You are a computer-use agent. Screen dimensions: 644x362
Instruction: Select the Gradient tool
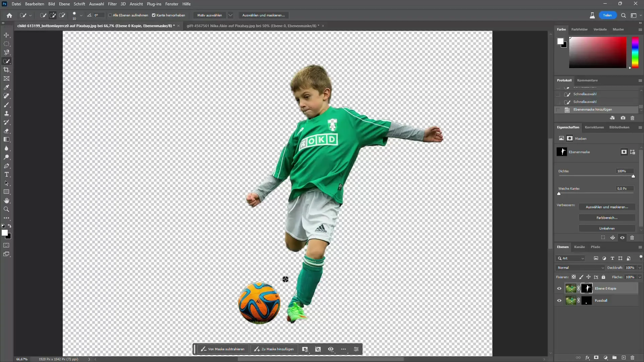pos(6,139)
